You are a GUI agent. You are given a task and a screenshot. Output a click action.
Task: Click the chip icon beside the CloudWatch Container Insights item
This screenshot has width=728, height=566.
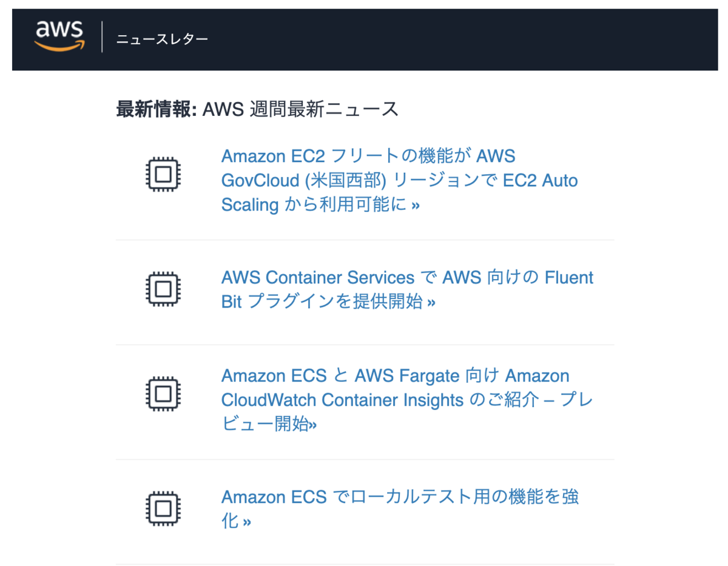(x=163, y=394)
